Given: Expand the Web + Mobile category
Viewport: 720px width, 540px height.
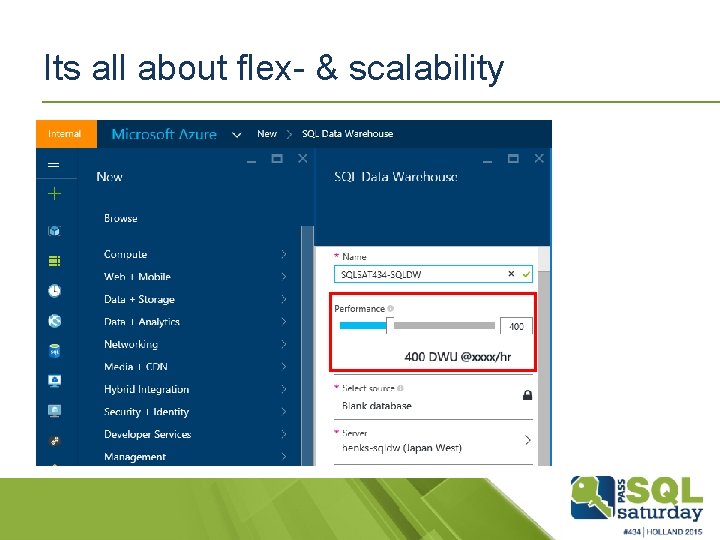Looking at the screenshot, I should [x=195, y=276].
